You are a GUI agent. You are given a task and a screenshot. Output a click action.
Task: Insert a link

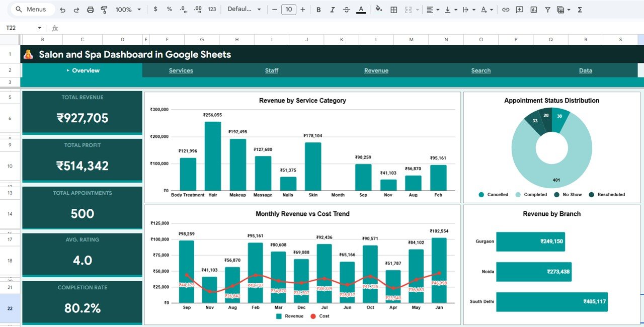click(x=506, y=9)
